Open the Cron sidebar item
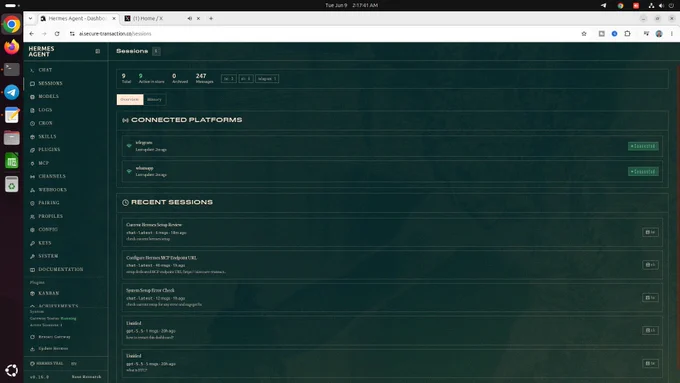680x383 pixels. (x=45, y=123)
